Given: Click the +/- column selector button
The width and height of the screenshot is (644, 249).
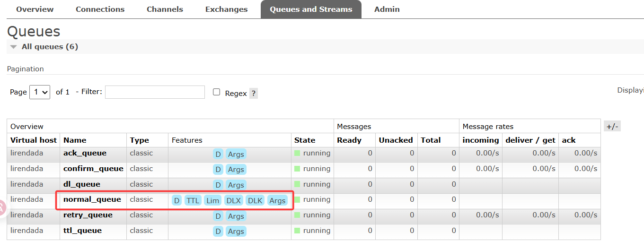Looking at the screenshot, I should [x=612, y=126].
